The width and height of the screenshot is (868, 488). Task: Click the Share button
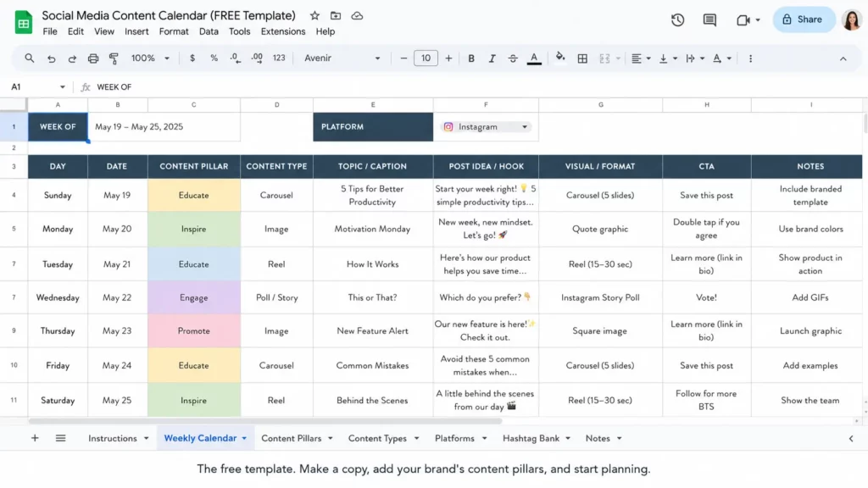pos(804,19)
